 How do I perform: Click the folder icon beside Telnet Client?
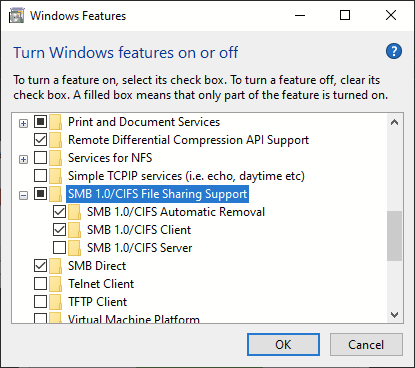56,284
